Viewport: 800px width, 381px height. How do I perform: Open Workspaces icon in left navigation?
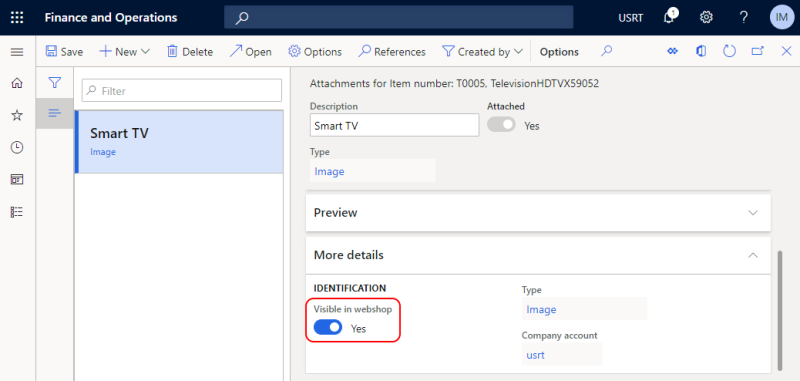point(17,180)
